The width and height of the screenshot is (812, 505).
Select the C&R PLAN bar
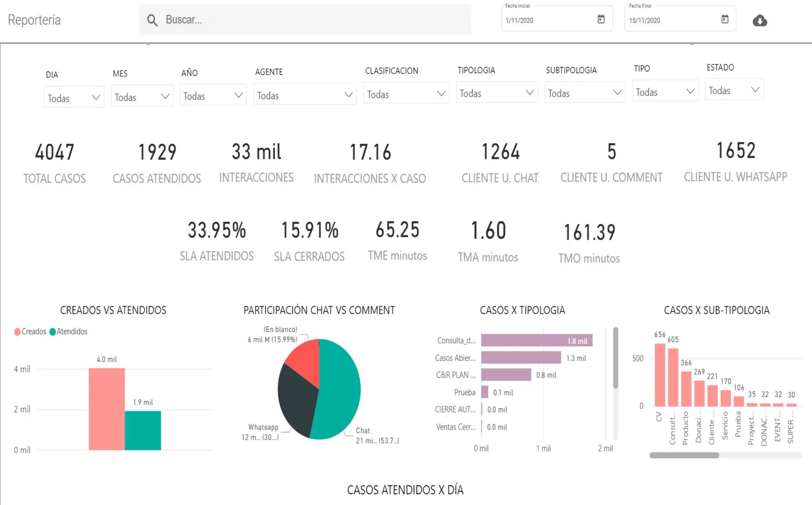click(506, 375)
